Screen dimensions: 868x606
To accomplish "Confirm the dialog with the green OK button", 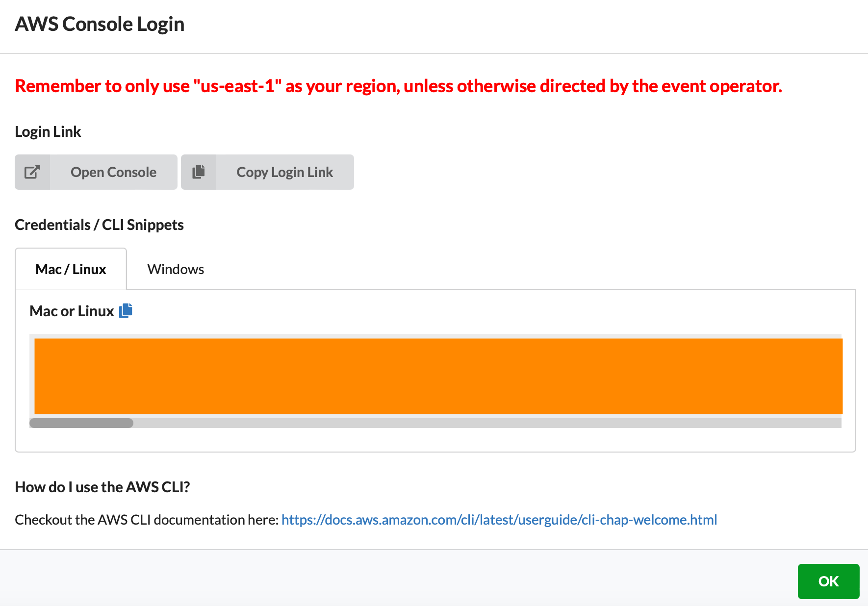I will click(x=828, y=581).
